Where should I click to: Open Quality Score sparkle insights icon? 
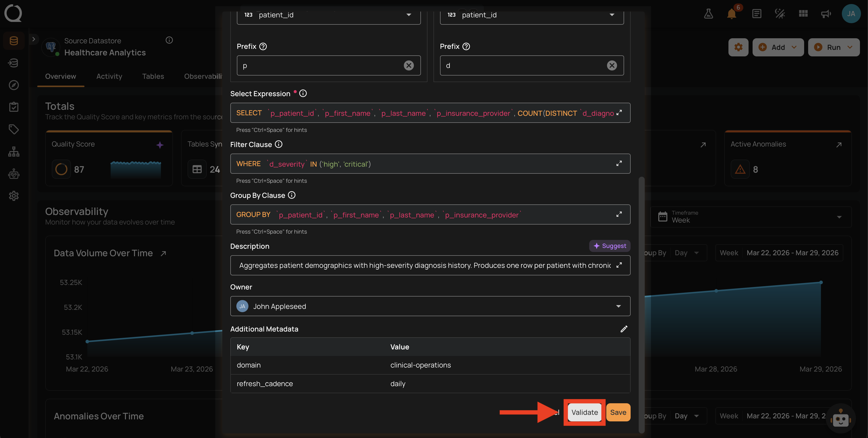(160, 145)
